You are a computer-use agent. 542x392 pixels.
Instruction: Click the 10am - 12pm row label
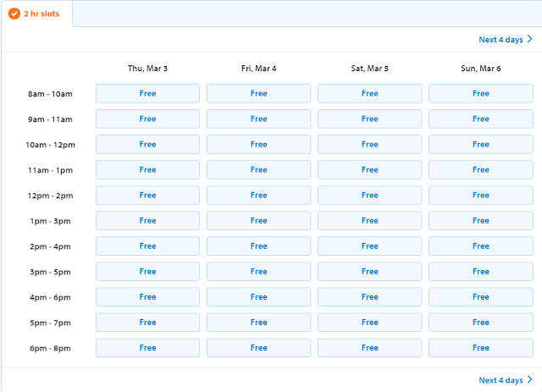pyautogui.click(x=50, y=145)
